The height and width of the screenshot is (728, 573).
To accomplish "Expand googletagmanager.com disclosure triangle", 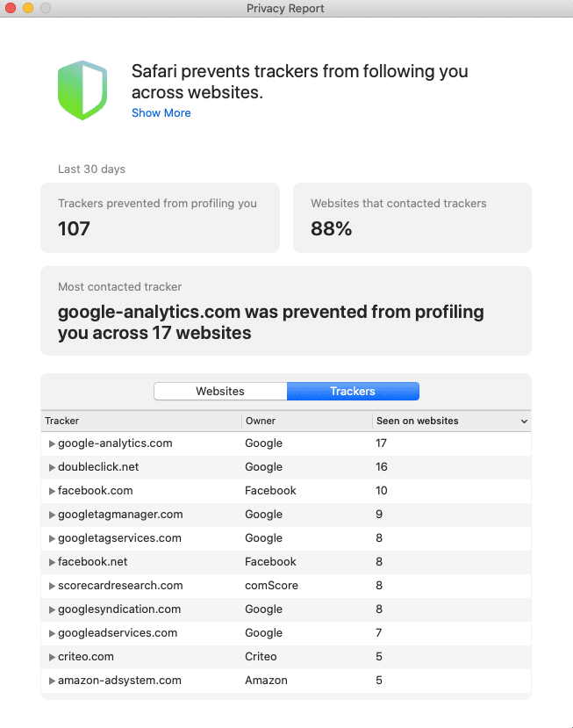I will point(52,515).
